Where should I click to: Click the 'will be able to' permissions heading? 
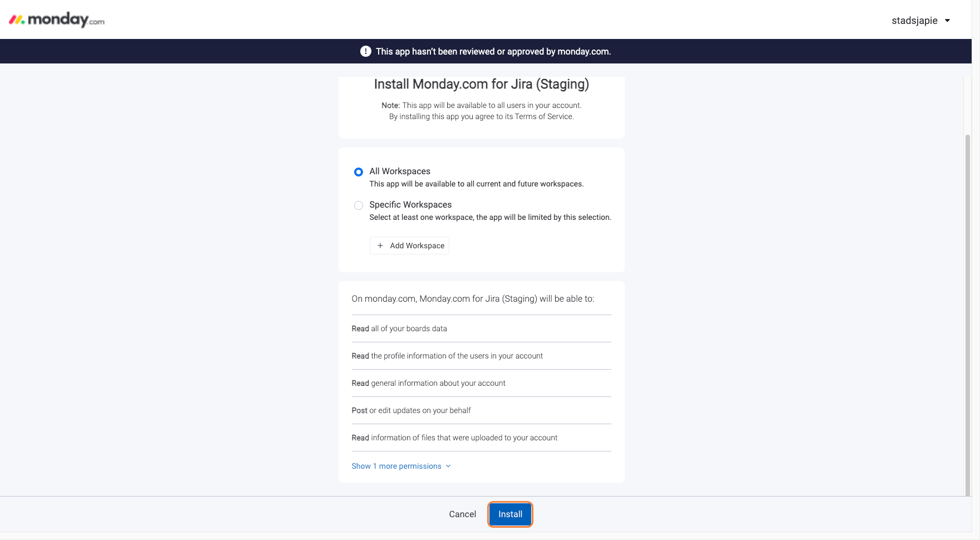473,298
